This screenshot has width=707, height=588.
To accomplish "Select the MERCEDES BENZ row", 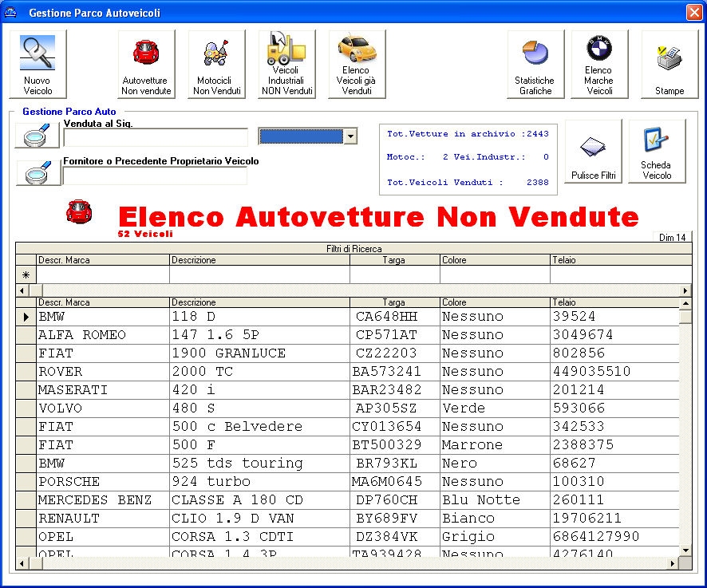I will 347,500.
